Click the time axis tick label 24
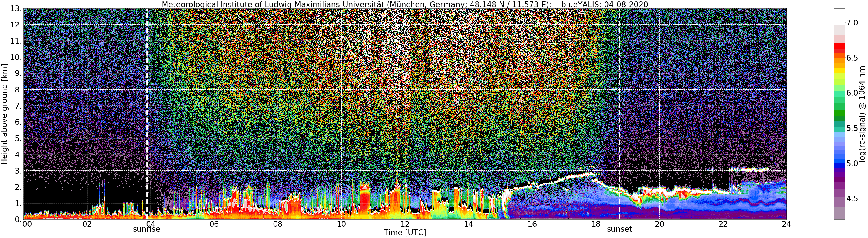The height and width of the screenshot is (238, 868). [x=786, y=224]
